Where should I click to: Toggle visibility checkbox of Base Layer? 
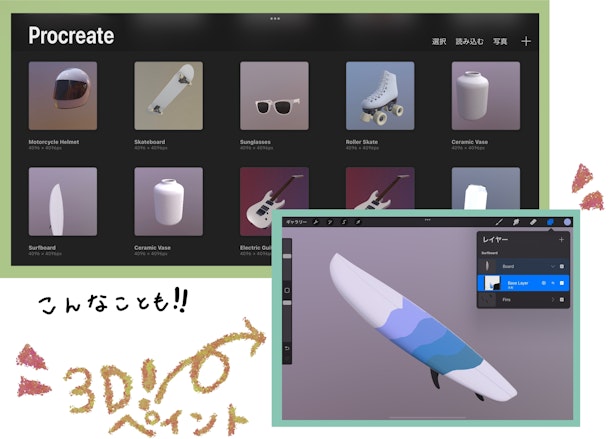tap(562, 283)
